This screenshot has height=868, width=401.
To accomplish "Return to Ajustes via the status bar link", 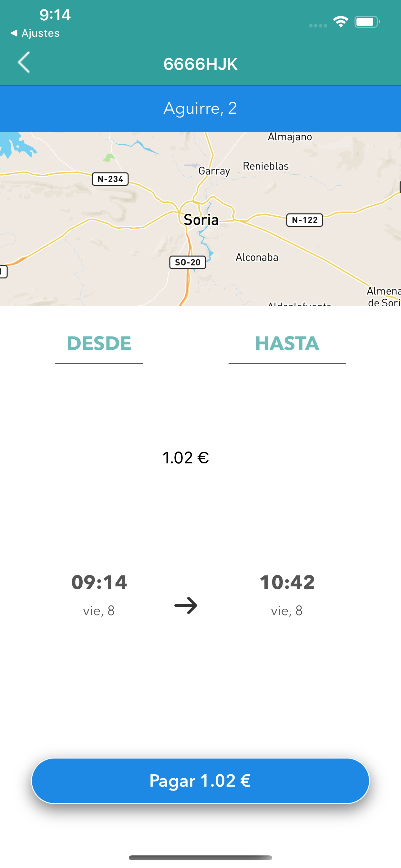I will 36,33.
